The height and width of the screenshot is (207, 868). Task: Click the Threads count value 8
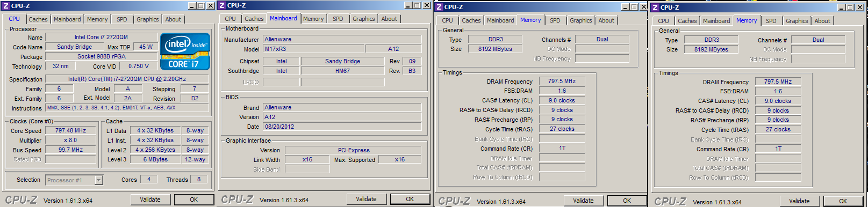[199, 179]
